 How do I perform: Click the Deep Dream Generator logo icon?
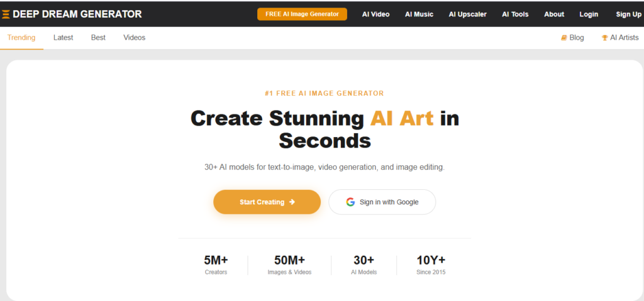click(5, 14)
